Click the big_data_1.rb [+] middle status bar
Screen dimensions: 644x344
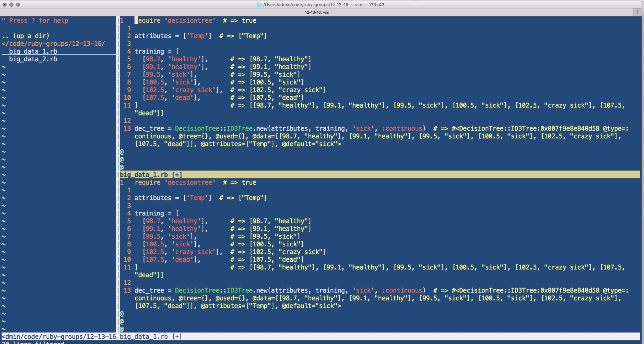click(151, 175)
